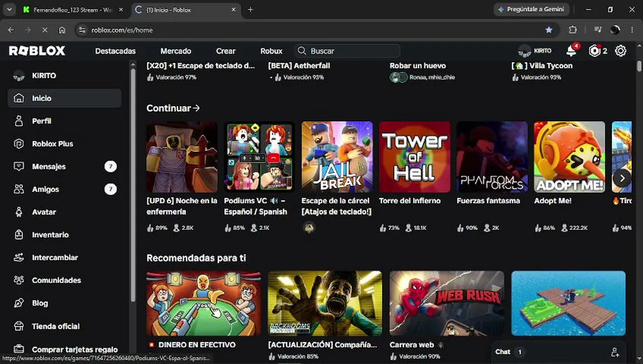Open Adopt Me! thumbnail
643x364 pixels.
click(x=569, y=157)
